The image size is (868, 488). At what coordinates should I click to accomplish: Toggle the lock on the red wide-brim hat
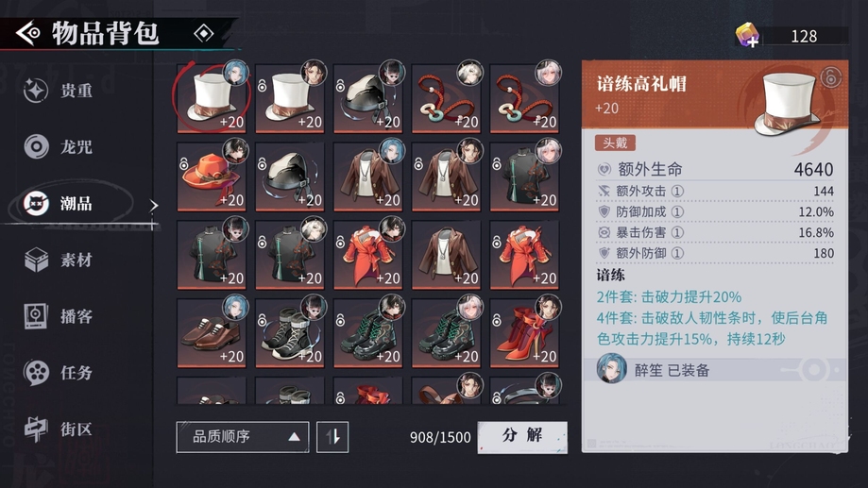[184, 164]
